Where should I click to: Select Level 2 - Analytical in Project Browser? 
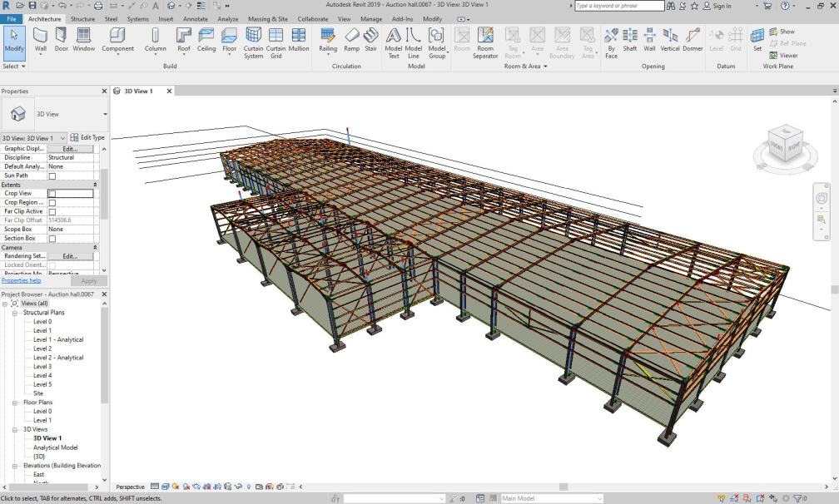click(x=58, y=358)
